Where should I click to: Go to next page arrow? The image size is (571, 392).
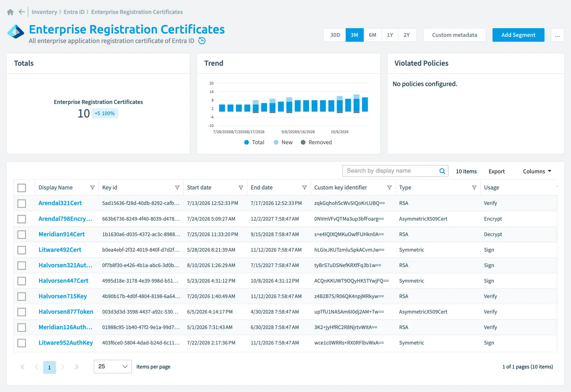click(x=63, y=367)
